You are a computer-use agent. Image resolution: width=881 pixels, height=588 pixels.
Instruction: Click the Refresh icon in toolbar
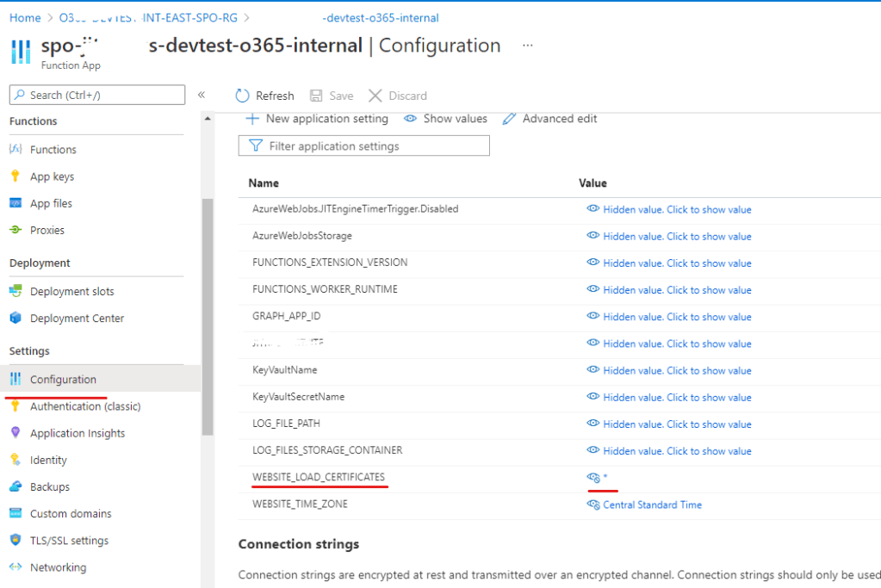click(x=242, y=96)
